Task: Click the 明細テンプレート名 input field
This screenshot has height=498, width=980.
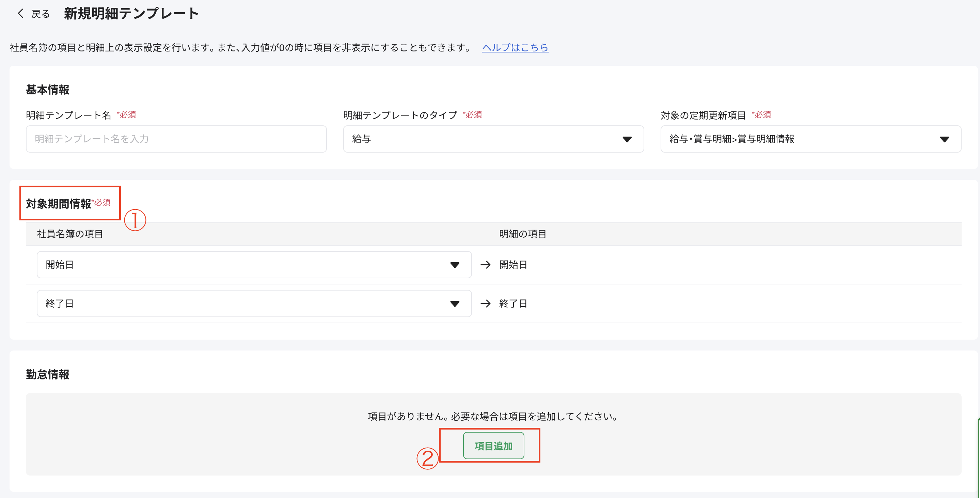Action: click(176, 139)
